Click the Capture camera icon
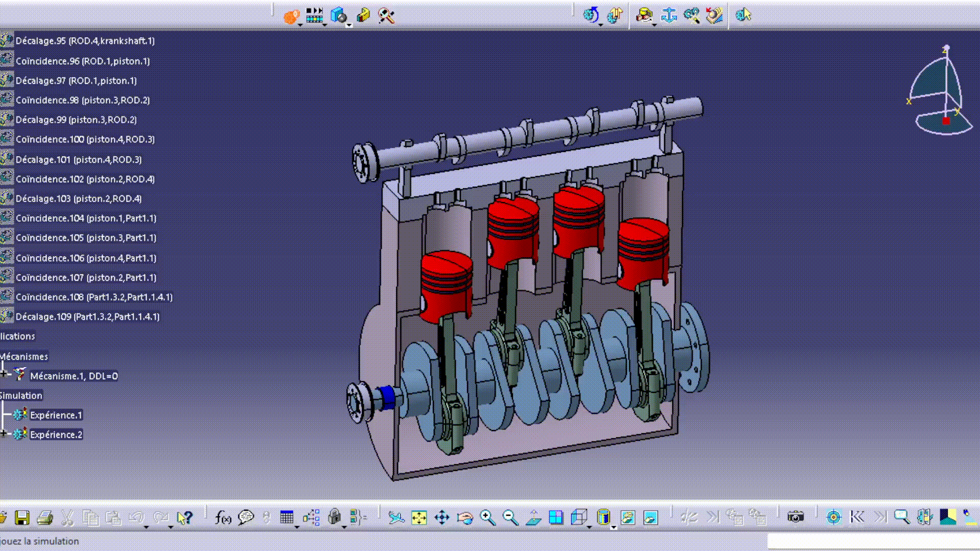This screenshot has height=551, width=980. [x=795, y=517]
